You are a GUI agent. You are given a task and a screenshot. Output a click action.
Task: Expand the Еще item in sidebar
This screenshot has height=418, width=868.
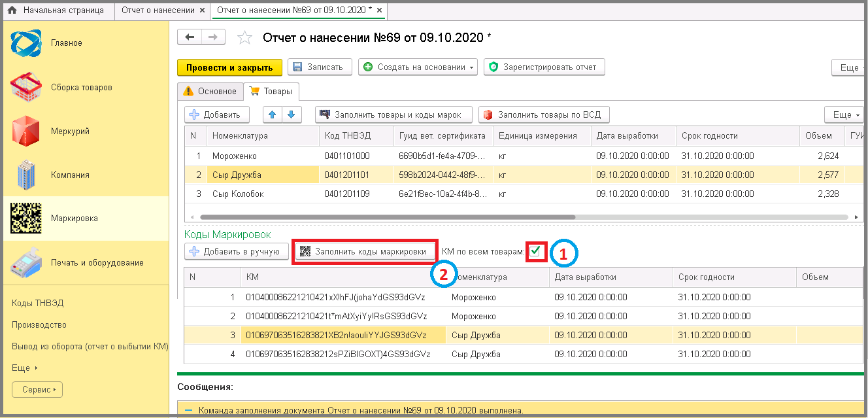(x=25, y=368)
